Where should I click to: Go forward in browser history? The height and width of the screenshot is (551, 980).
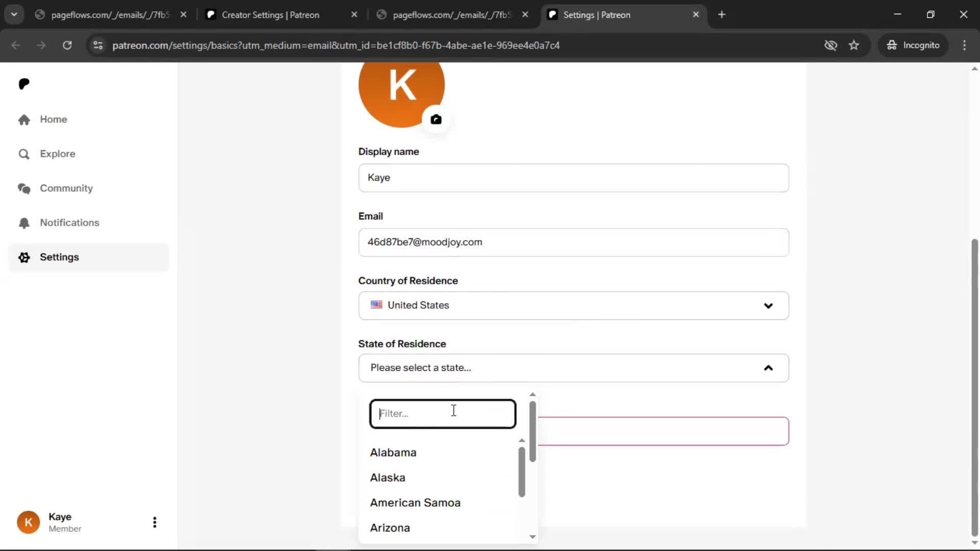41,45
